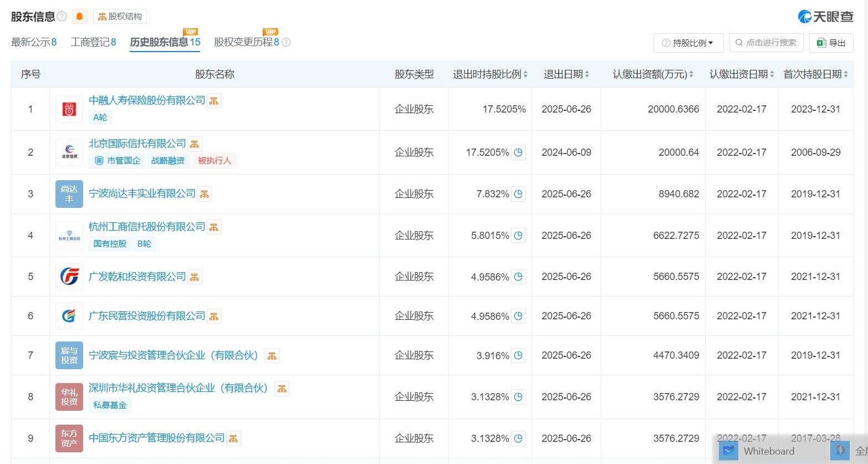Click structure icon beside 广发乾和投资

[x=195, y=277]
